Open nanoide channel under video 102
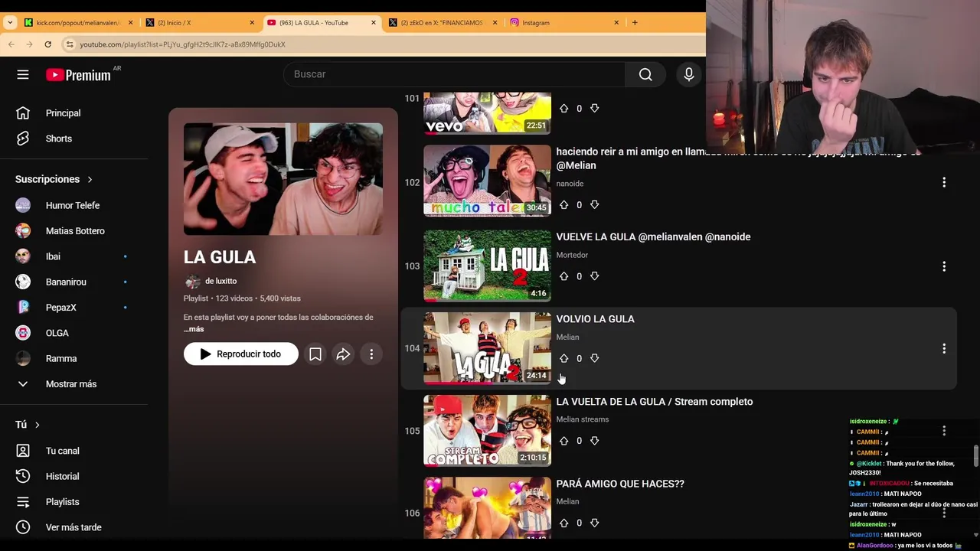This screenshot has width=980, height=551. (x=570, y=184)
